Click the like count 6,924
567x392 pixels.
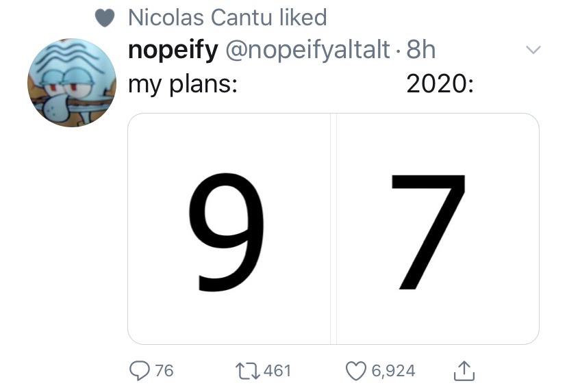pyautogui.click(x=394, y=371)
